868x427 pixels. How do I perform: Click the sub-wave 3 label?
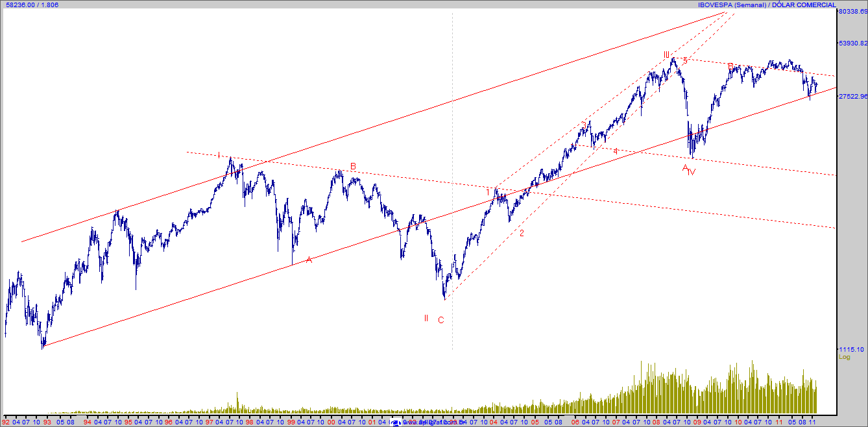tap(583, 125)
